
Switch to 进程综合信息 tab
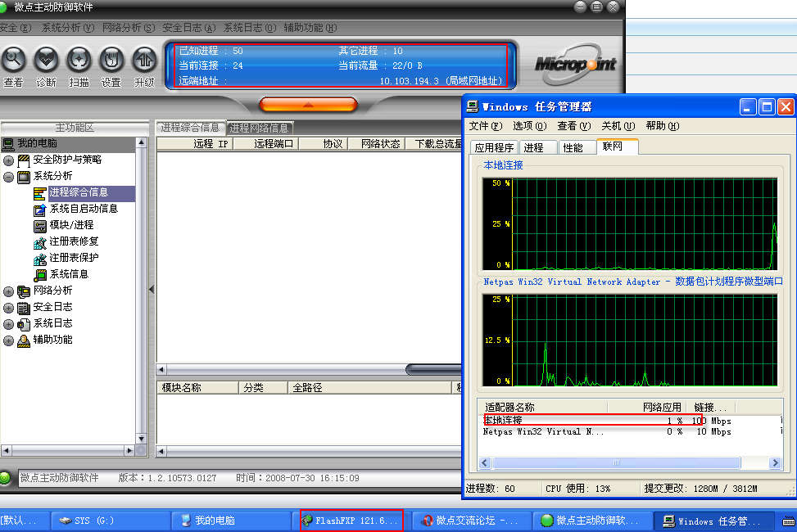coord(190,128)
